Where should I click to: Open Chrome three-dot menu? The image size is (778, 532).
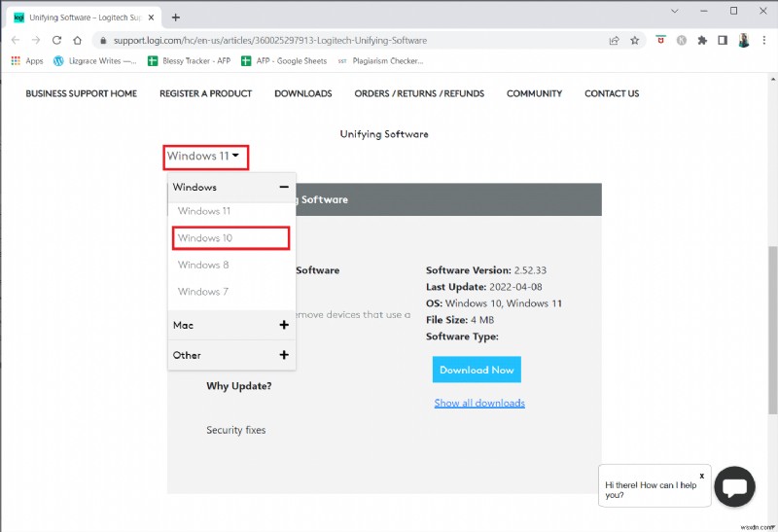(764, 41)
